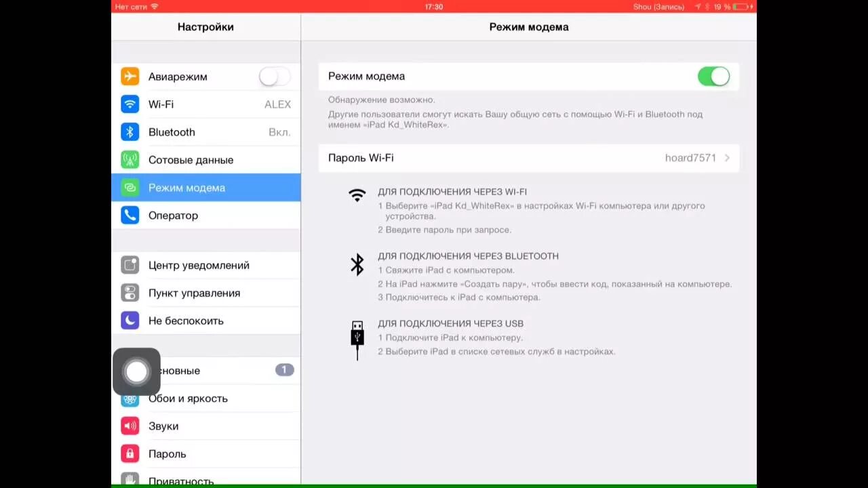Tap Нет сети carrier text
This screenshot has width=868, height=488.
tap(132, 7)
